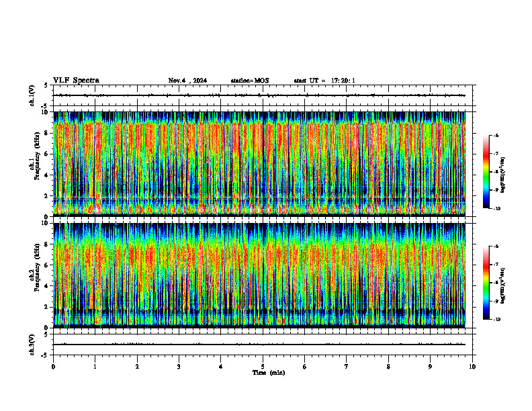Screen dimensions: 532x411
Task: Click the "-6" label on ch.1 color bar
Action: click(x=496, y=136)
